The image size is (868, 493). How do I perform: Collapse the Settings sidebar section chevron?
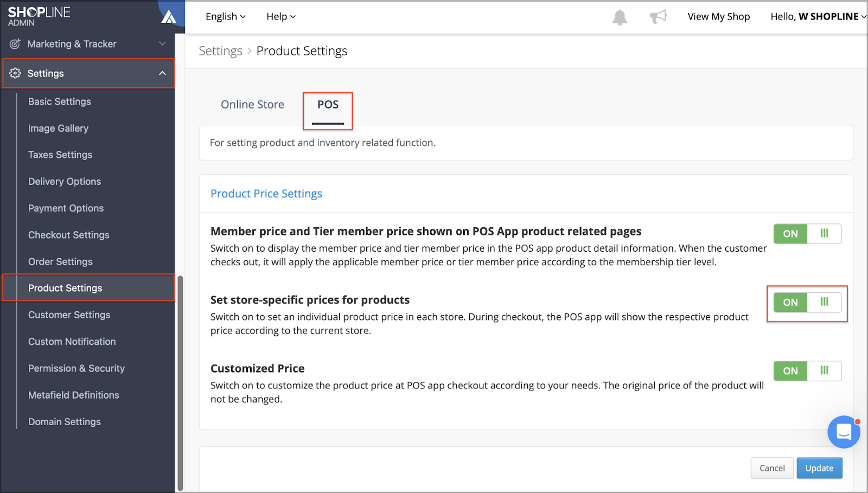[x=162, y=73]
